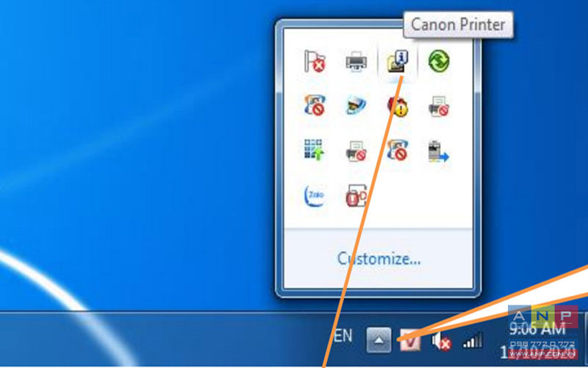The height and width of the screenshot is (368, 588).
Task: Click the blocked contact icon beside the copier icon
Action: [x=397, y=150]
